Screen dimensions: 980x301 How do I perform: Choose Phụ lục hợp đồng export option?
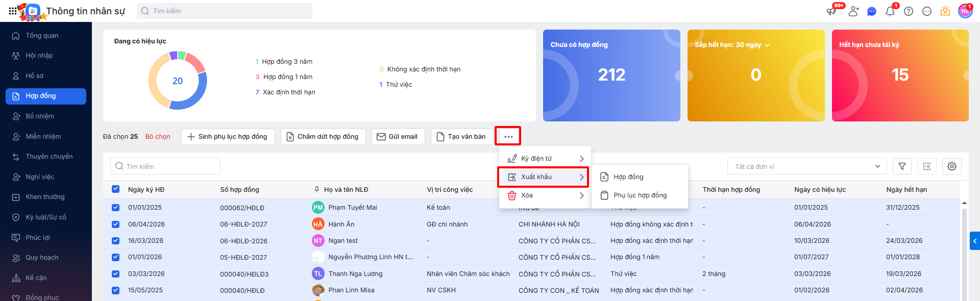point(640,195)
